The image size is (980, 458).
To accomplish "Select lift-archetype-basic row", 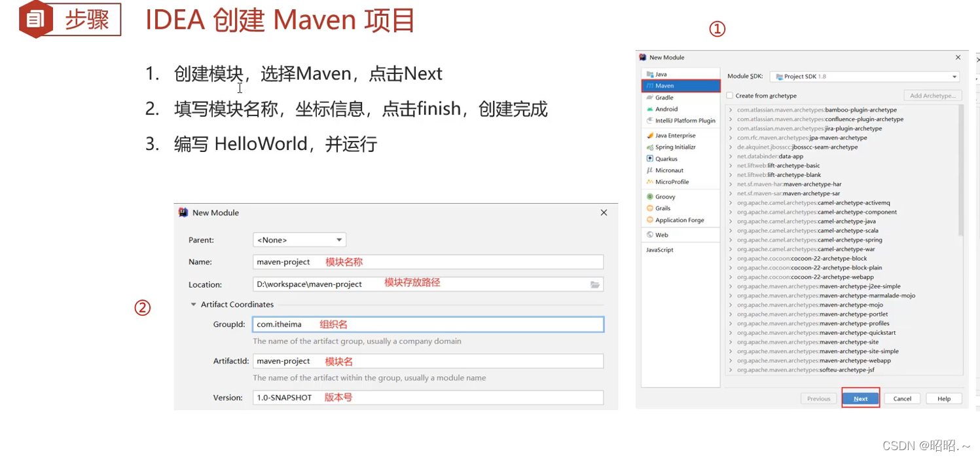I will (x=841, y=166).
